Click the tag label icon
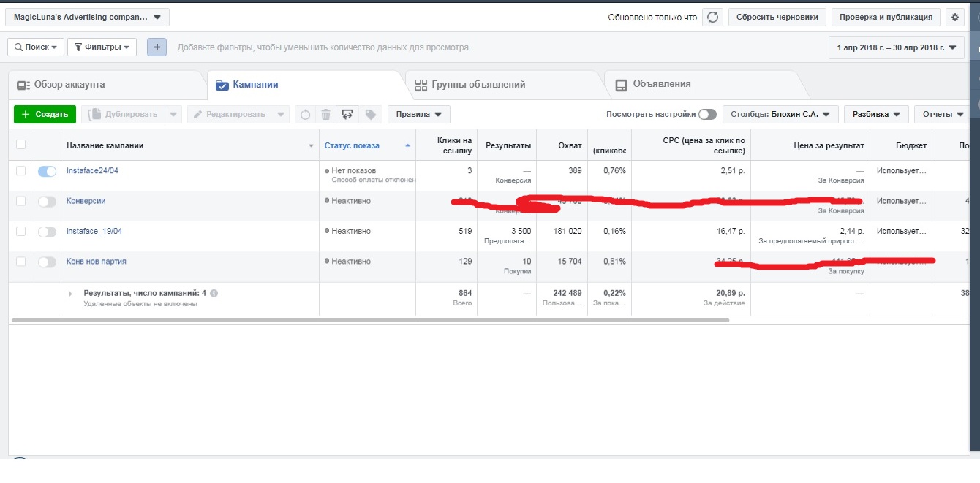Image resolution: width=980 pixels, height=483 pixels. [371, 114]
